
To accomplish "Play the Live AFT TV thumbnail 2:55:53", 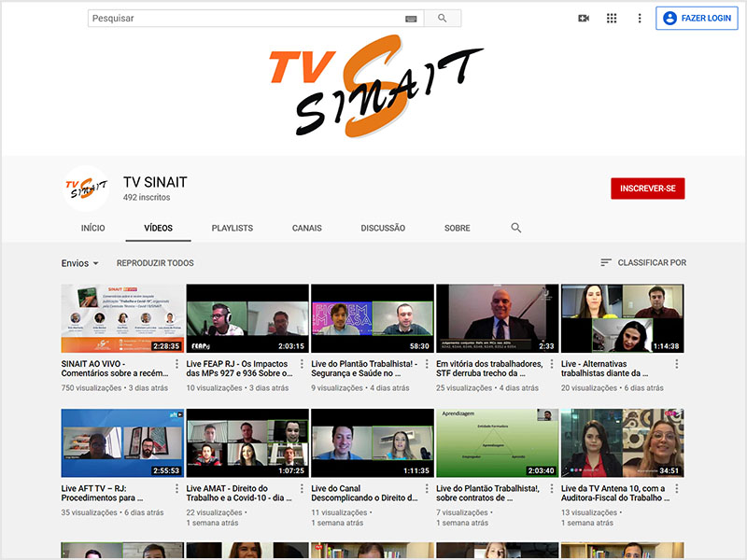I will pos(122,442).
